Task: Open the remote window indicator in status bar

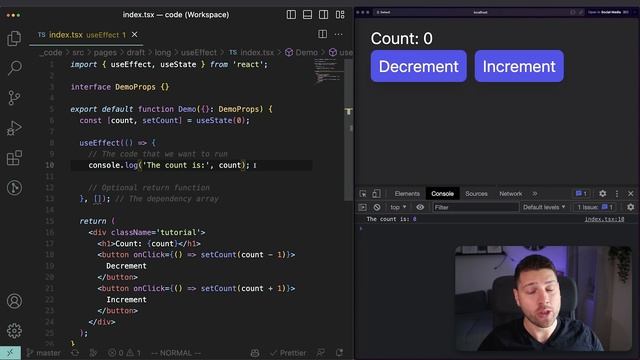Action: 10,353
